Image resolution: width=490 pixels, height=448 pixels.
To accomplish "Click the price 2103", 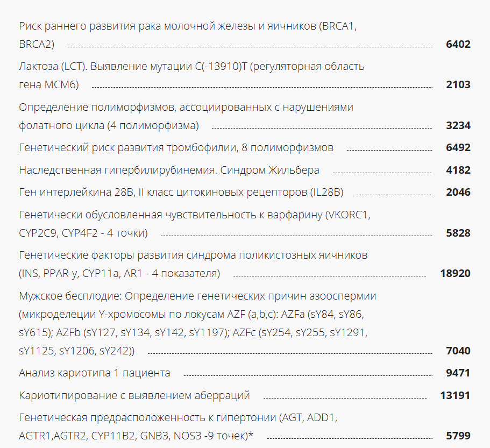I will coord(458,84).
